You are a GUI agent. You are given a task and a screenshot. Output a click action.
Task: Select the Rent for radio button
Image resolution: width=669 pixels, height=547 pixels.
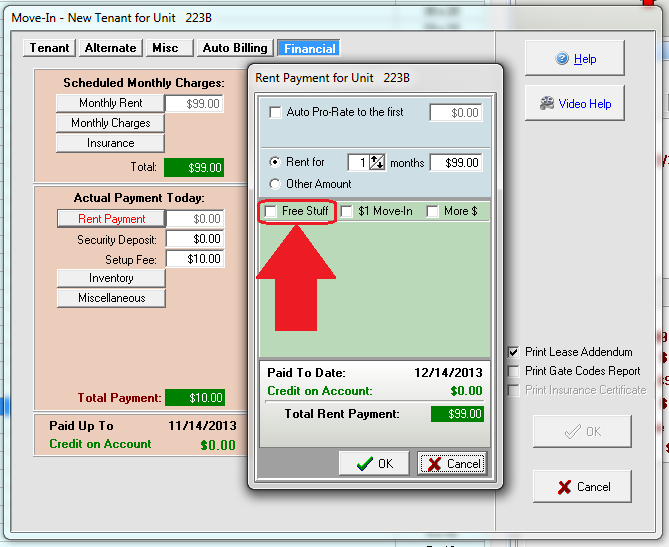click(x=275, y=162)
